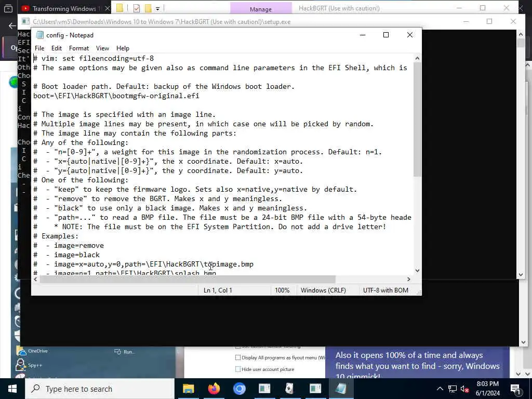Click the network status tray icon
532x399 pixels.
tap(453, 389)
